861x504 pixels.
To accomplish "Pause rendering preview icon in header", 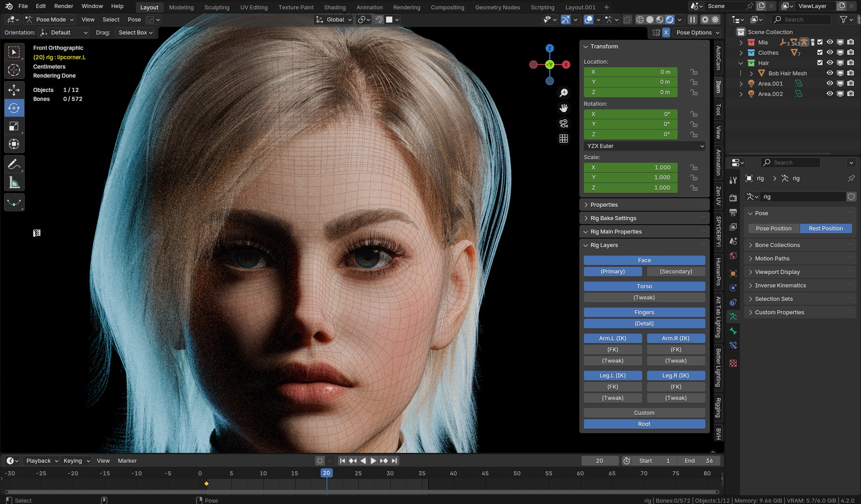I will pos(693,20).
